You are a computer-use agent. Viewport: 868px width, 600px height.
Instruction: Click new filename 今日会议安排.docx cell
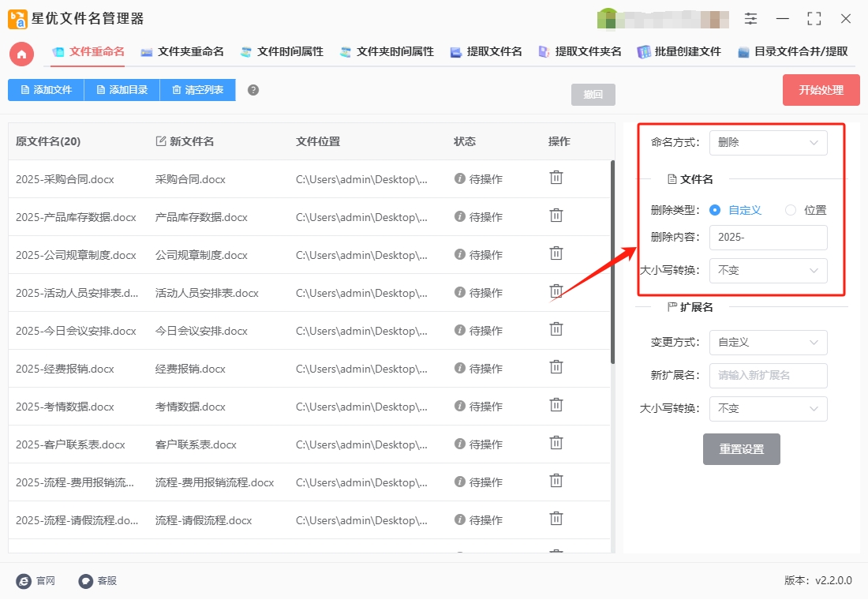point(201,332)
